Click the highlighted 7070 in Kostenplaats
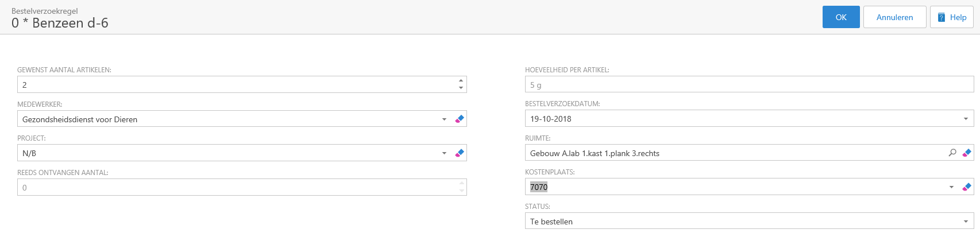This screenshot has height=233, width=980. (539, 187)
